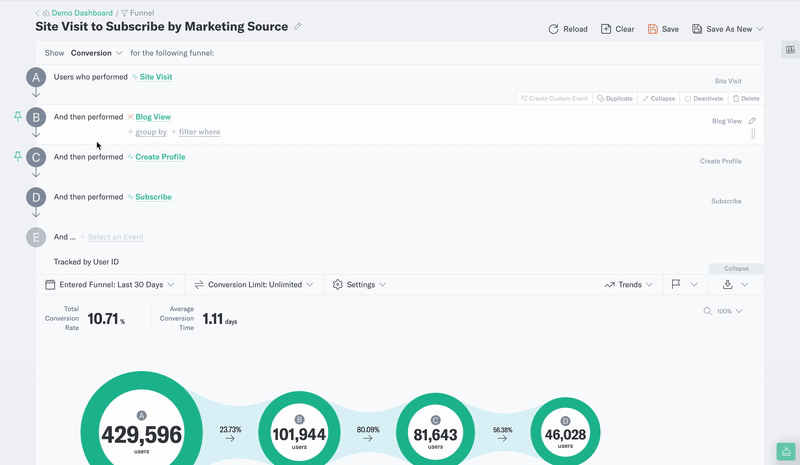Click the Site Visit step label at right
This screenshot has height=465, width=800.
coord(728,81)
